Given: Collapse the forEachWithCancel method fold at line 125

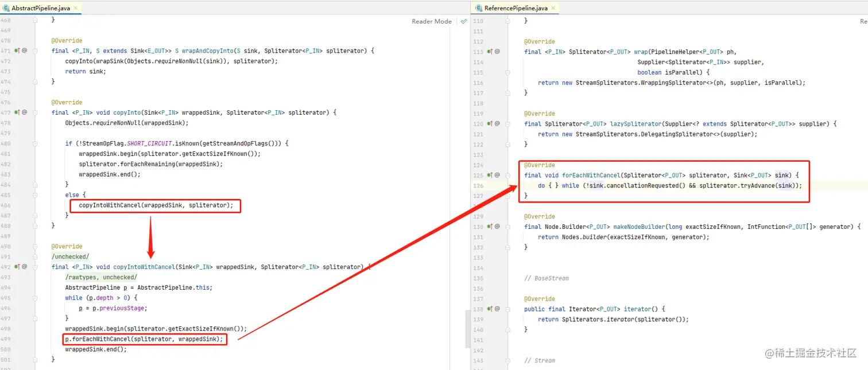Looking at the screenshot, I should 507,175.
